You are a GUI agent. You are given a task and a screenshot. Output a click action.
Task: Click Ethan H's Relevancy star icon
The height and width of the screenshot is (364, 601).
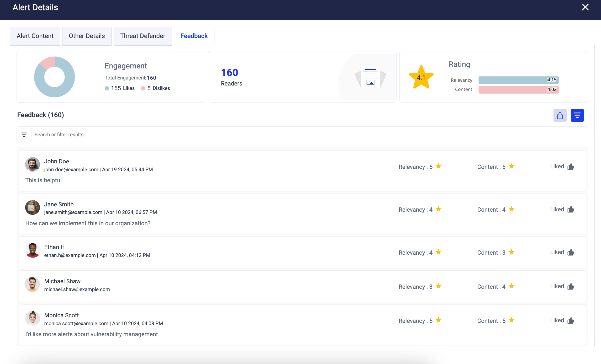point(438,252)
